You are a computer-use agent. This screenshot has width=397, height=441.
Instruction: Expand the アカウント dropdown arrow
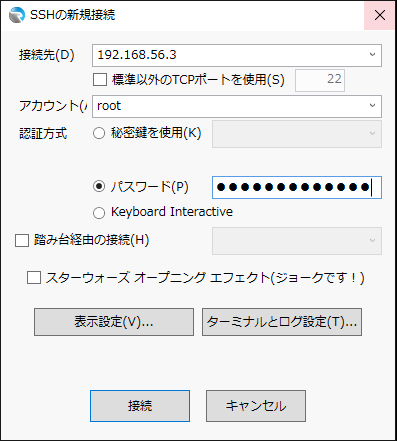(372, 106)
